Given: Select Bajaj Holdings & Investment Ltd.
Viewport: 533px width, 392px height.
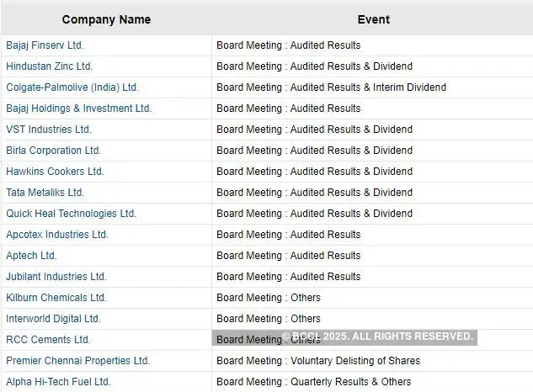Looking at the screenshot, I should tap(78, 109).
